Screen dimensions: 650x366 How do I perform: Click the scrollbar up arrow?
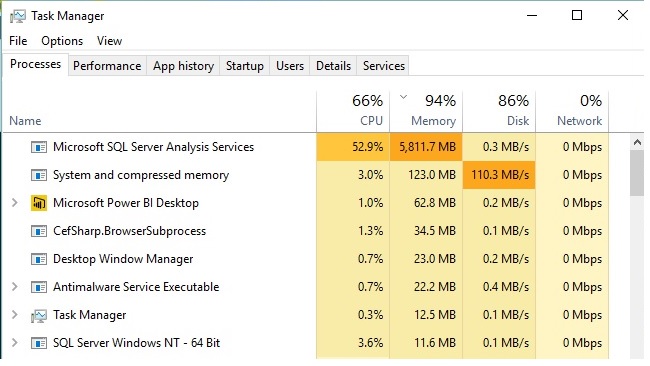(637, 143)
